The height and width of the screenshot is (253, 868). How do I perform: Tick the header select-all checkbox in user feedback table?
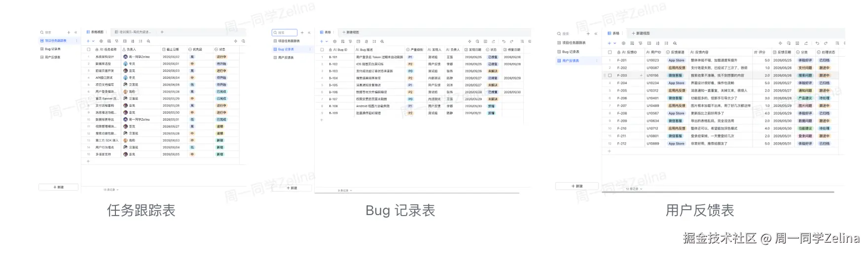click(x=610, y=52)
